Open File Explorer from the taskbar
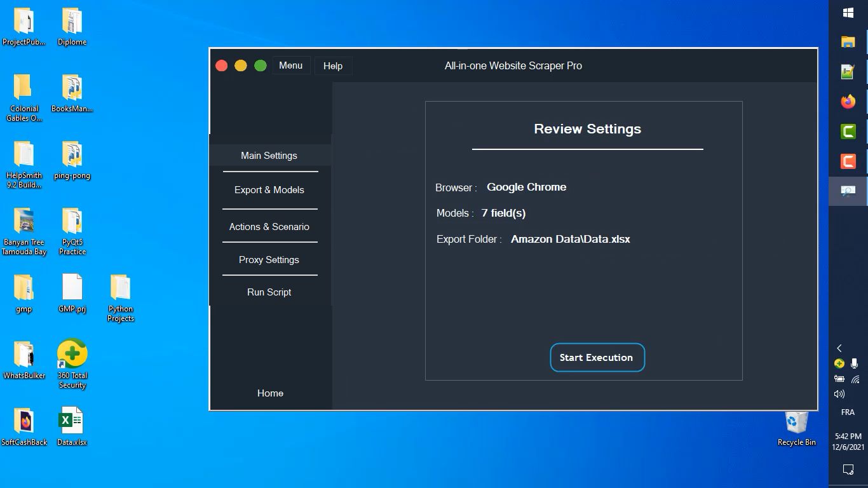The image size is (868, 488). coord(848,43)
